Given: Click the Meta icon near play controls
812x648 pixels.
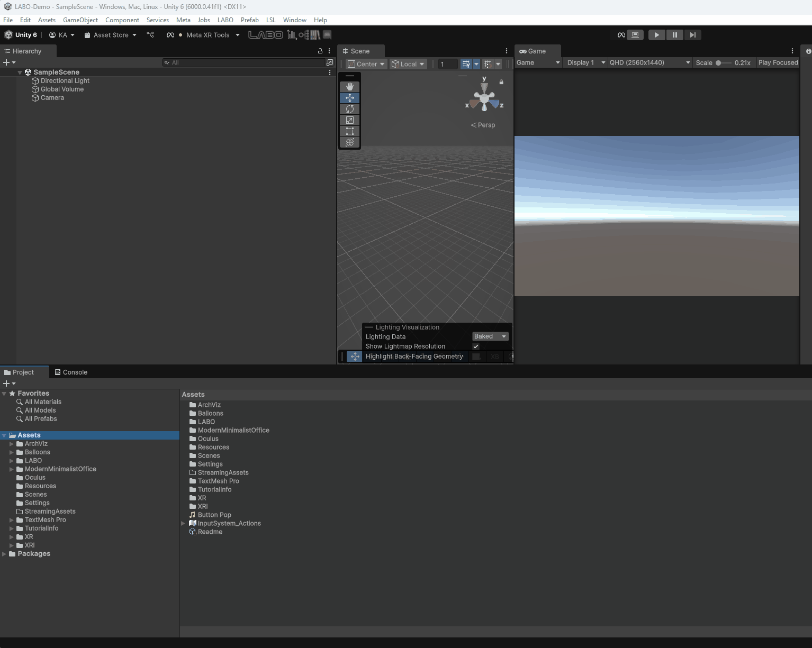Looking at the screenshot, I should pyautogui.click(x=621, y=35).
